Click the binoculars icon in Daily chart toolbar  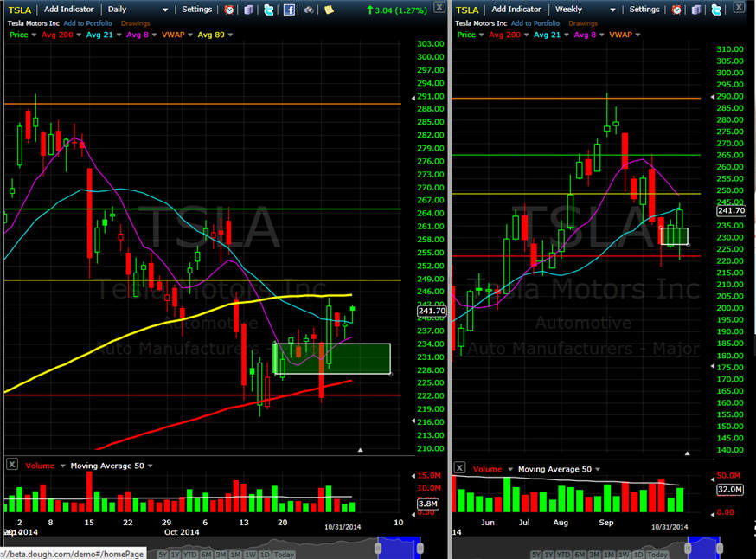(x=309, y=10)
